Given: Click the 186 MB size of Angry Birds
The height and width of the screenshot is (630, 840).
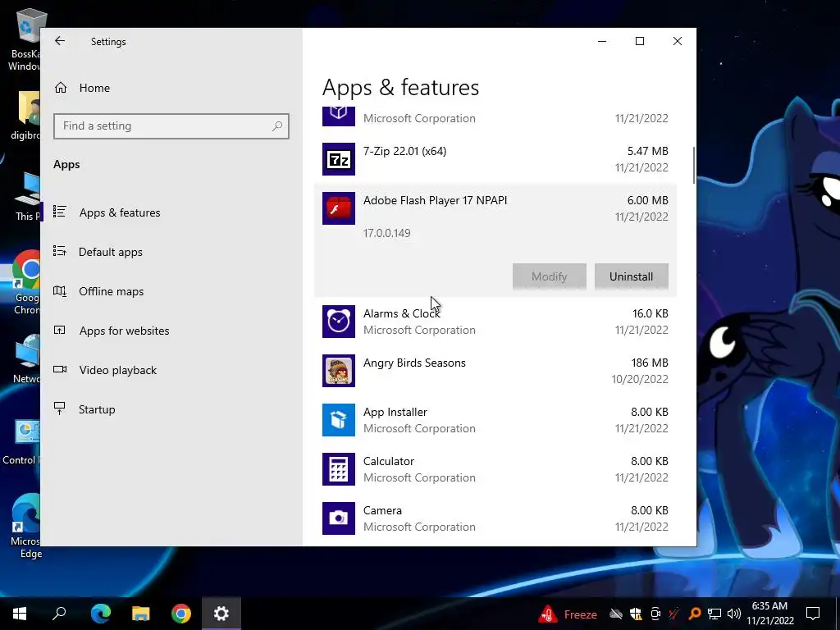Looking at the screenshot, I should [650, 363].
